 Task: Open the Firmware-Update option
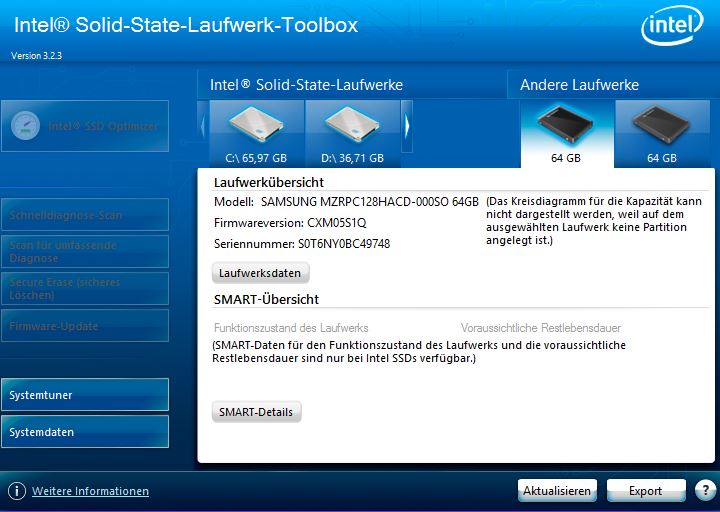pos(85,326)
